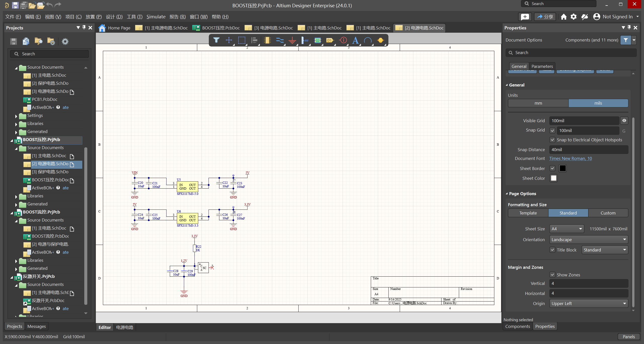Select the place net label/bus tool
644x344 pixels.
click(305, 40)
